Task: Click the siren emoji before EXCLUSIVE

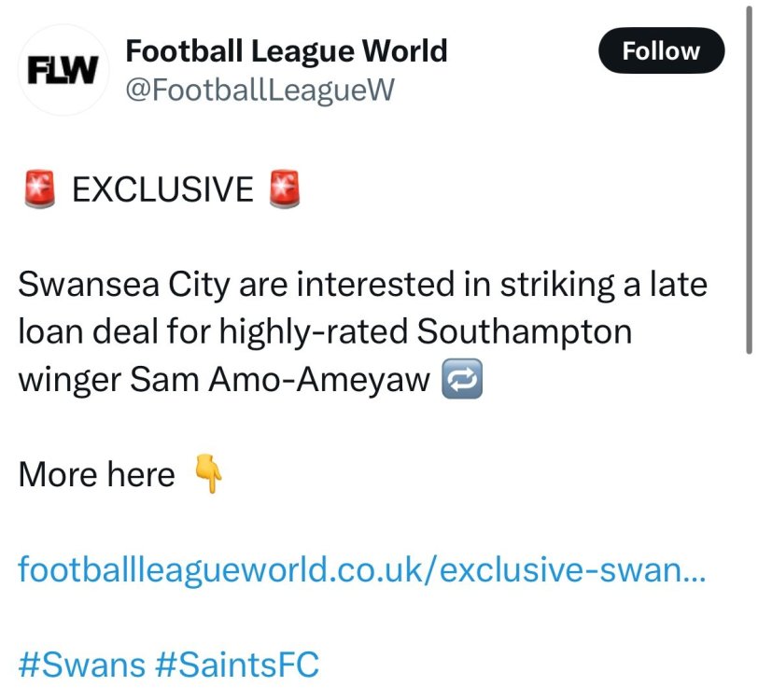Action: pos(39,189)
